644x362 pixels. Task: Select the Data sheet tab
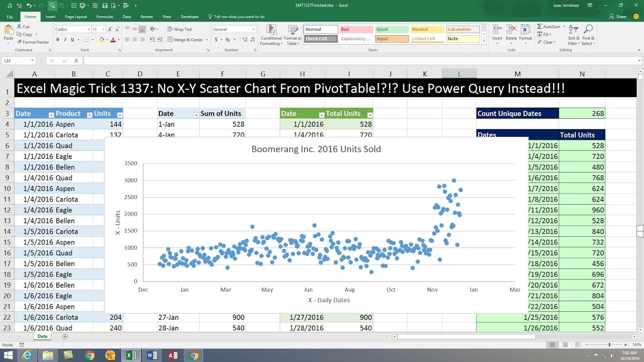pos(42,336)
